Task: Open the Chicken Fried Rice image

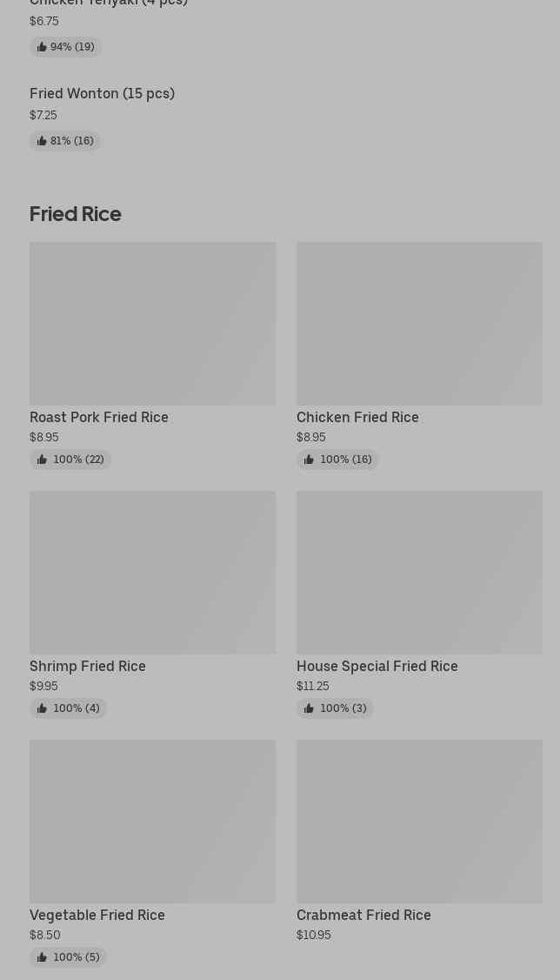Action: (419, 324)
